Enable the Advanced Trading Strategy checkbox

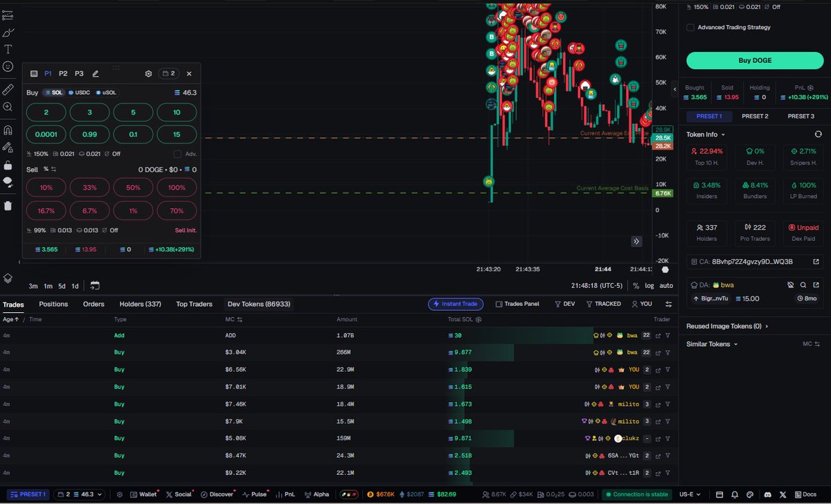pyautogui.click(x=690, y=28)
